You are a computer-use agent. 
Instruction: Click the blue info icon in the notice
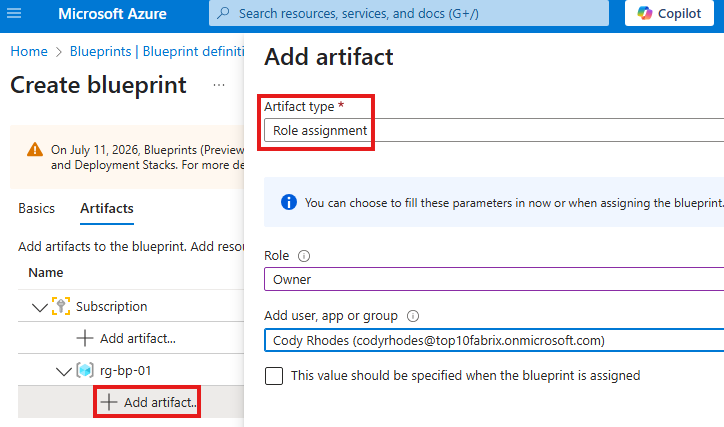coord(289,202)
